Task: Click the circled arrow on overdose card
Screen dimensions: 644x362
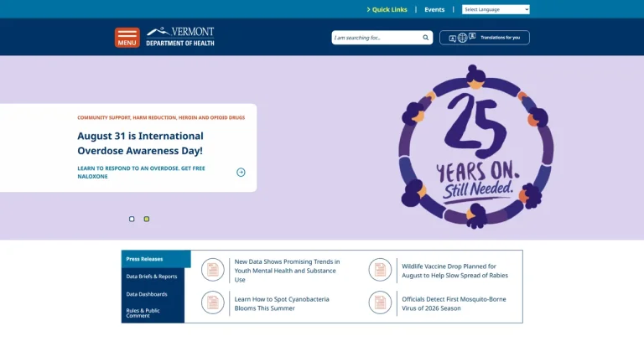Action: pyautogui.click(x=241, y=173)
